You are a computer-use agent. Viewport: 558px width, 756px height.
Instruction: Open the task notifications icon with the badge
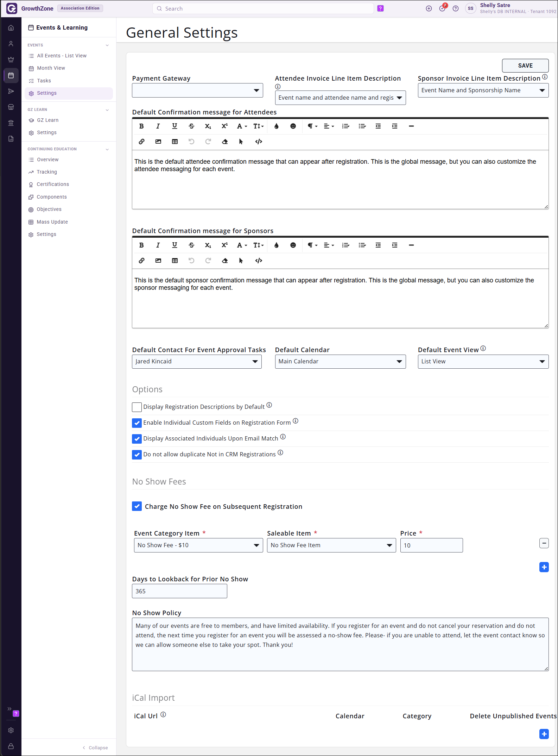443,8
